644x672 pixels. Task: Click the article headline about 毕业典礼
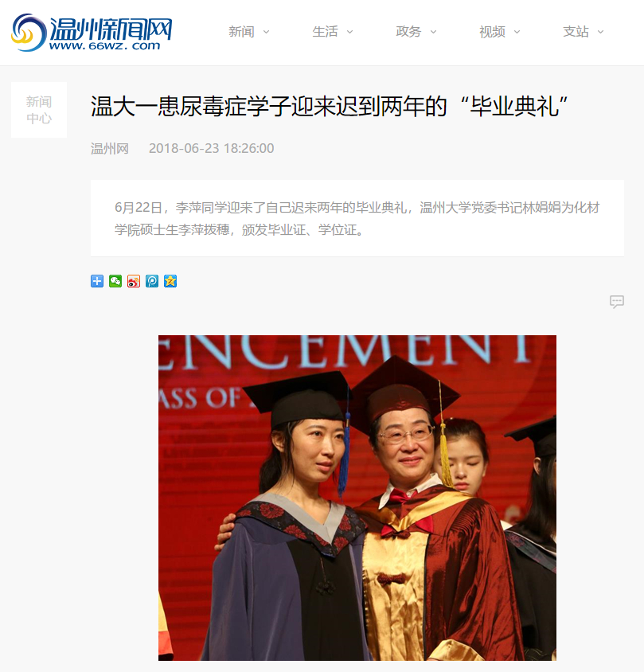coord(329,106)
